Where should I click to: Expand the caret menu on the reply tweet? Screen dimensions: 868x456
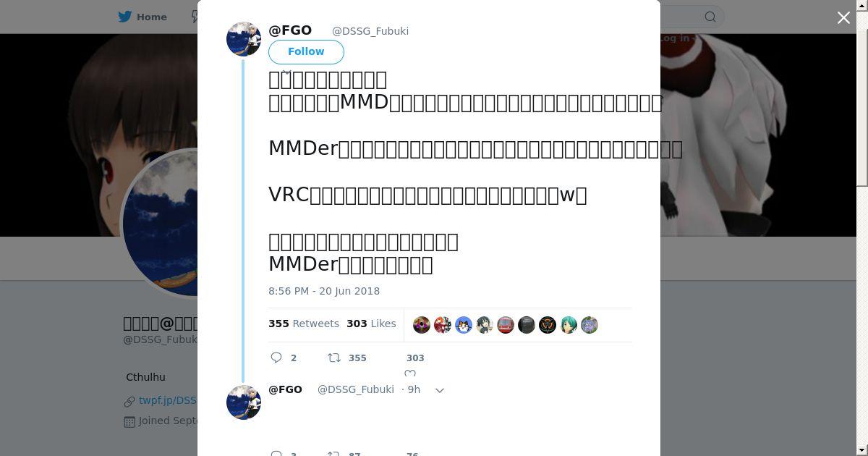tap(439, 390)
